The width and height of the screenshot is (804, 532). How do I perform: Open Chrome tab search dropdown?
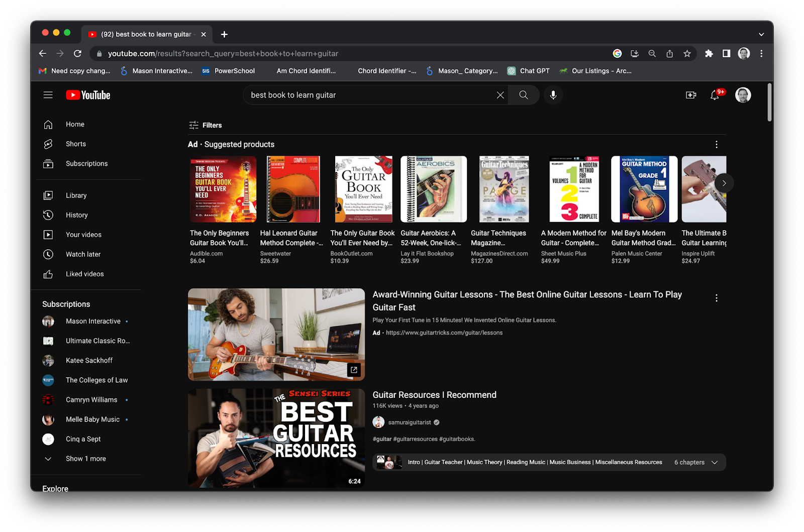761,34
